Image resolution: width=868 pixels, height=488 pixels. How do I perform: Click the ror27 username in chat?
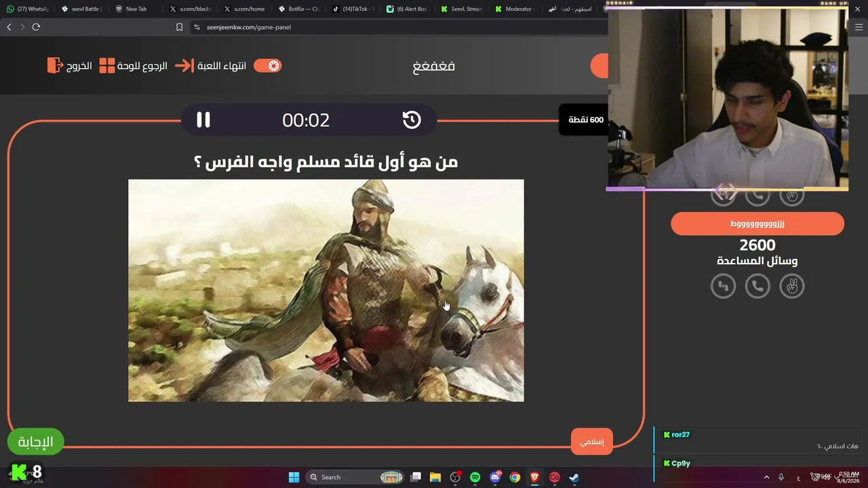tap(681, 434)
